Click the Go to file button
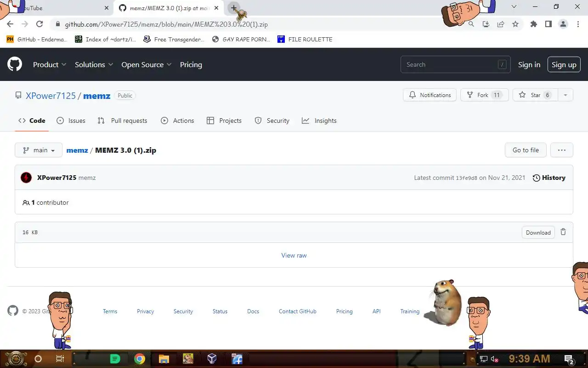This screenshot has width=588, height=368. tap(526, 150)
